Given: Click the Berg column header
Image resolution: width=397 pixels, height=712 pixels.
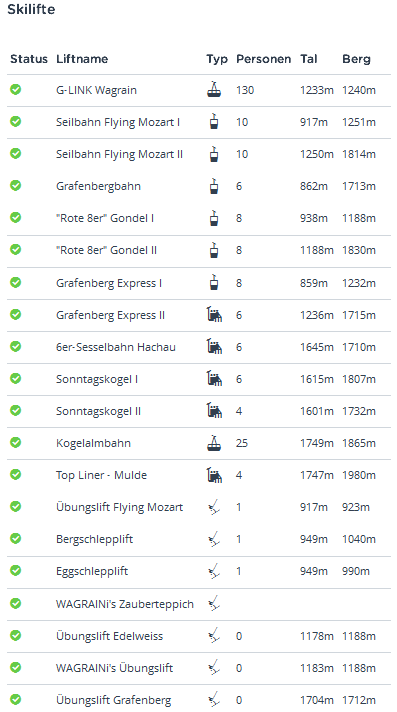Looking at the screenshot, I should [x=356, y=59].
